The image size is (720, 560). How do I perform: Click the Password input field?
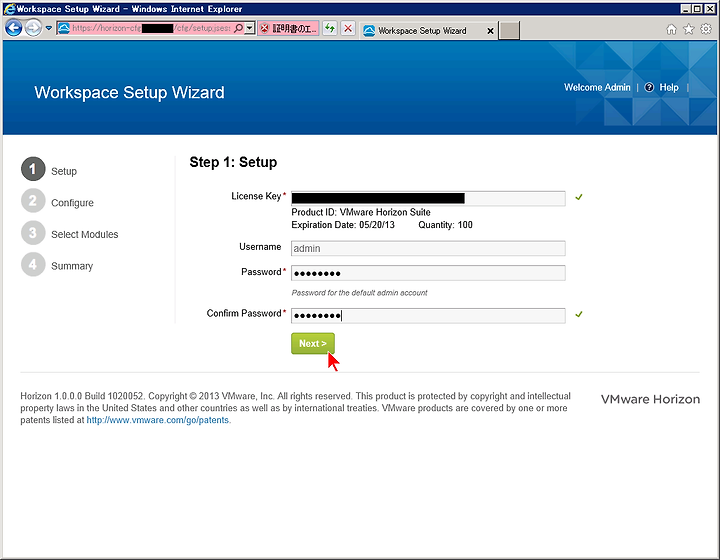point(428,273)
